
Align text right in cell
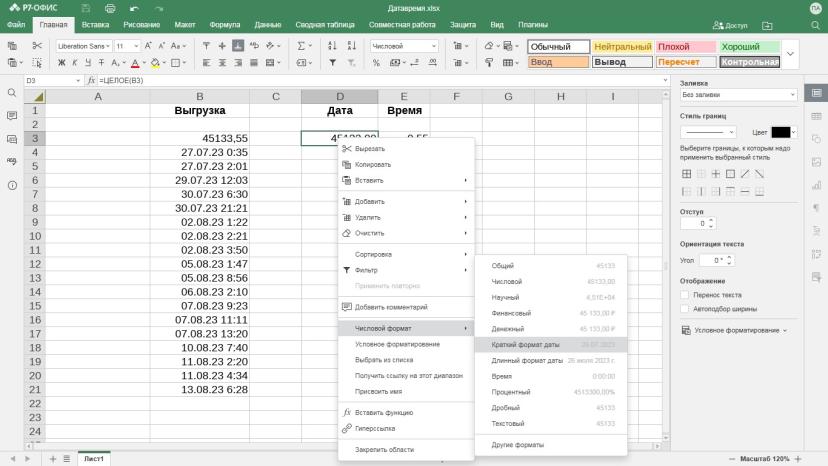pos(238,63)
